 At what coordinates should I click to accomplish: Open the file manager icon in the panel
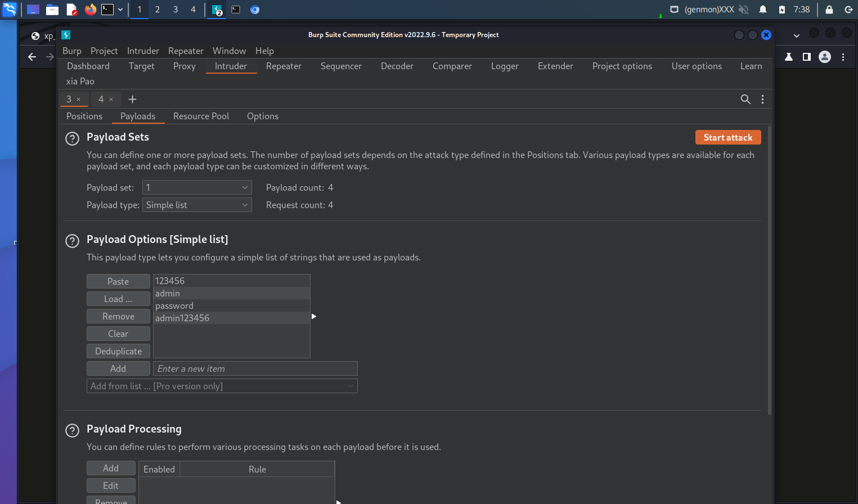click(52, 10)
